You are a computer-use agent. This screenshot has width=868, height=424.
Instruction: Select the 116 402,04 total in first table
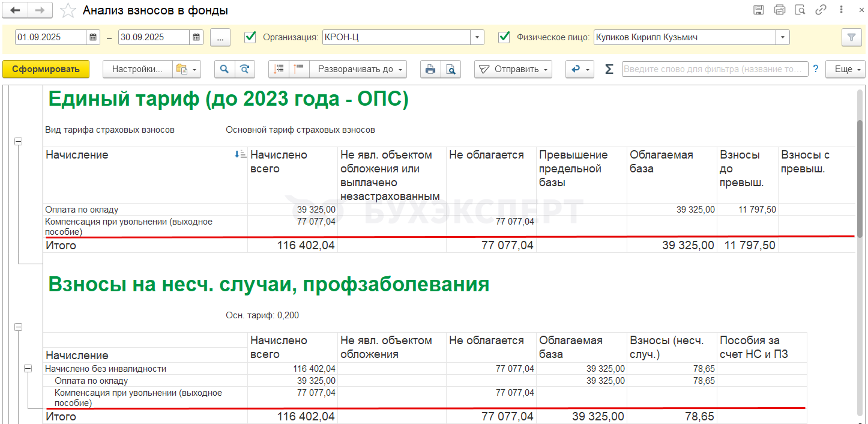[x=292, y=245]
